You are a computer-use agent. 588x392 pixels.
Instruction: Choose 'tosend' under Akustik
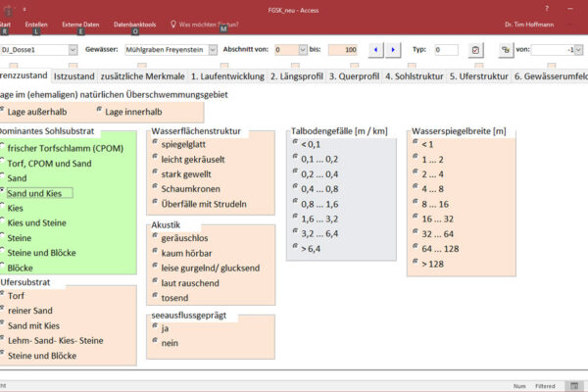coord(171,298)
